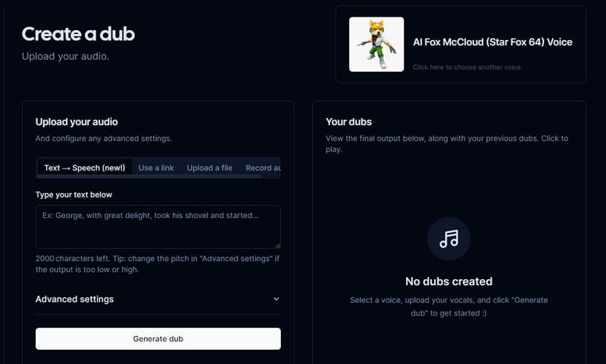Click the Advanced settings label
Screen dimensions: 606x364
(x=74, y=299)
